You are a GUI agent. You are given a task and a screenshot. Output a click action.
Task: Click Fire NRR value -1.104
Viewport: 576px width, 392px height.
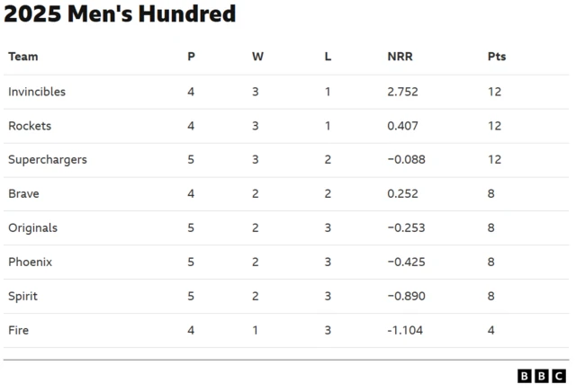point(405,330)
